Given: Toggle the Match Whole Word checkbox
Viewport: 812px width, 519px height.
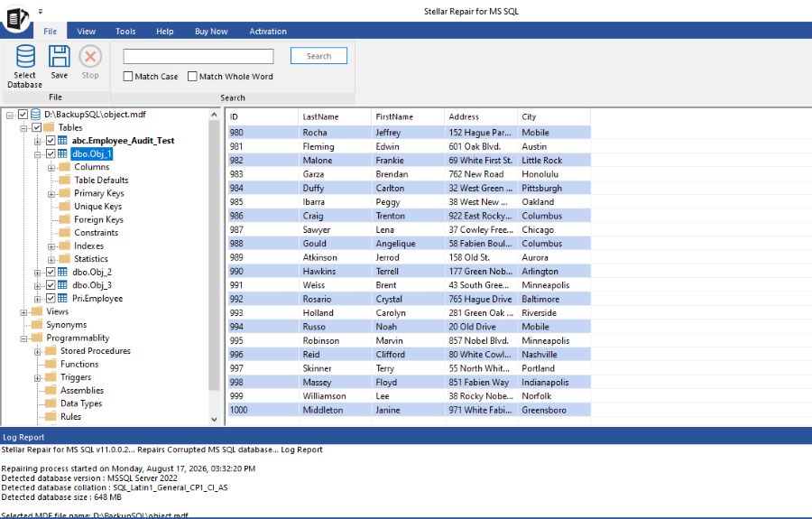Looking at the screenshot, I should 192,76.
